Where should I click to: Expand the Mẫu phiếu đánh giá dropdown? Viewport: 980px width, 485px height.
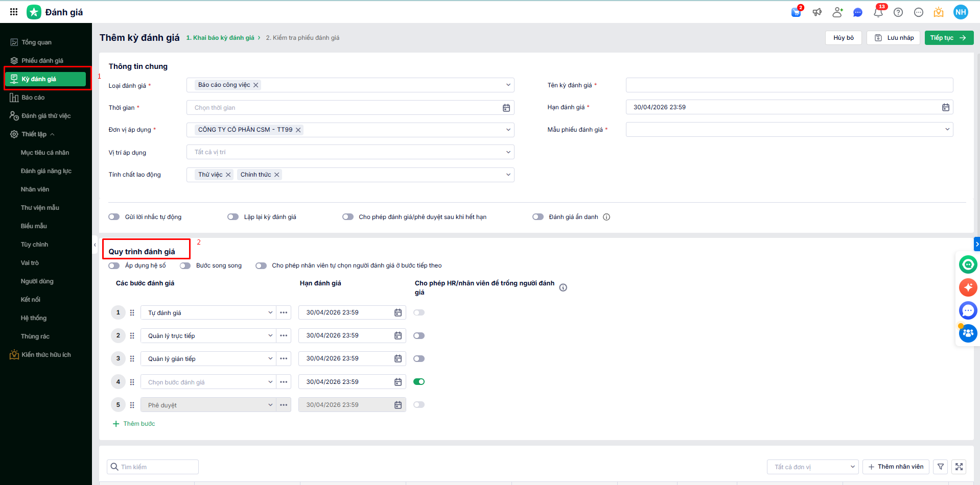click(947, 130)
